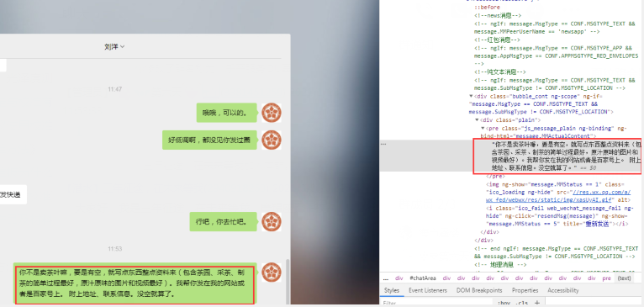Switch to the Properties tab
644x307 pixels.
(x=525, y=290)
